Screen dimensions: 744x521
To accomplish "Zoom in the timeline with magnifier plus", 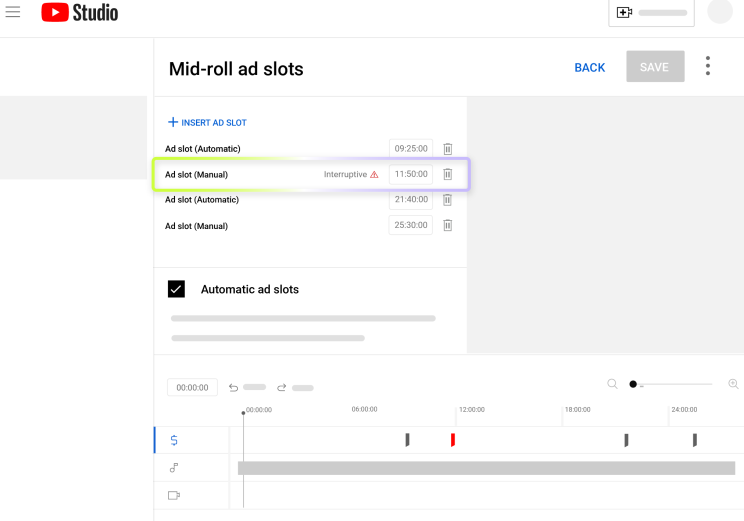I will (x=733, y=384).
